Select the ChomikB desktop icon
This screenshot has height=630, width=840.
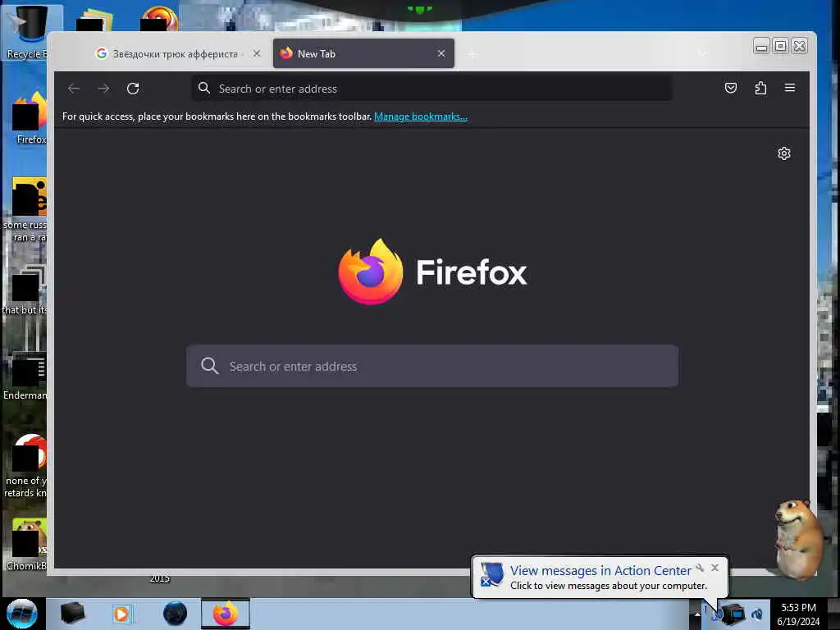28,545
